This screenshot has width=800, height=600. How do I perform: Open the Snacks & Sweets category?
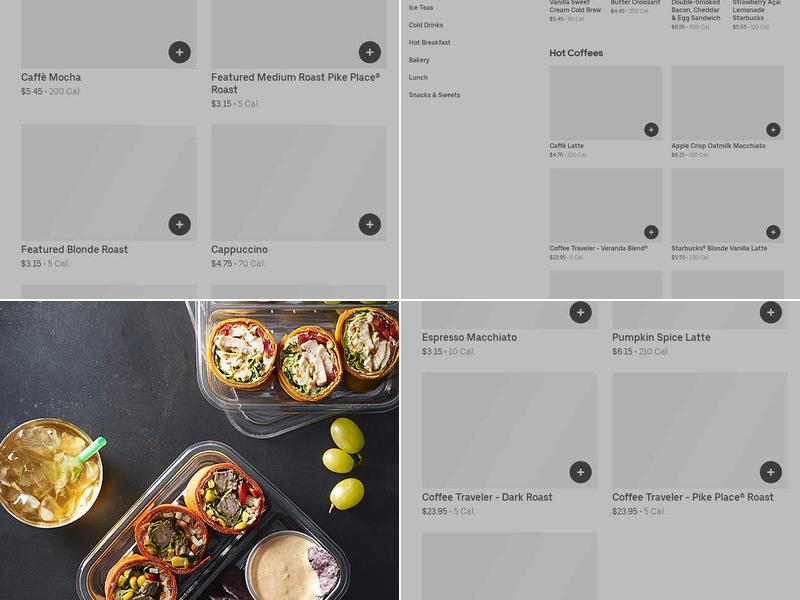coord(434,95)
